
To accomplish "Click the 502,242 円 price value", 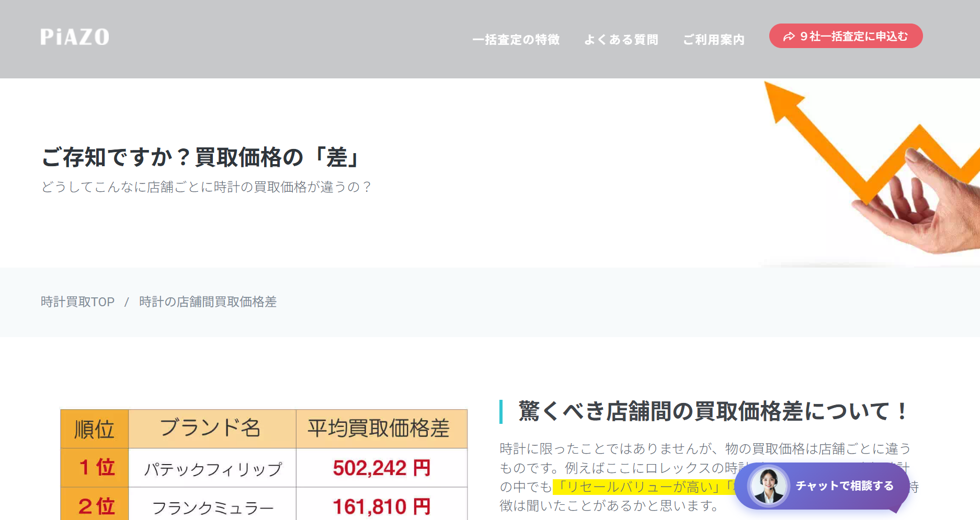I will (381, 468).
